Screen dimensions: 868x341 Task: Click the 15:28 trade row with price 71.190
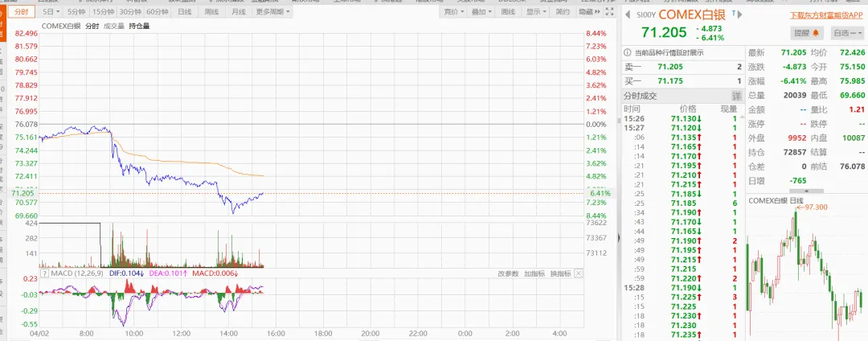coord(682,288)
